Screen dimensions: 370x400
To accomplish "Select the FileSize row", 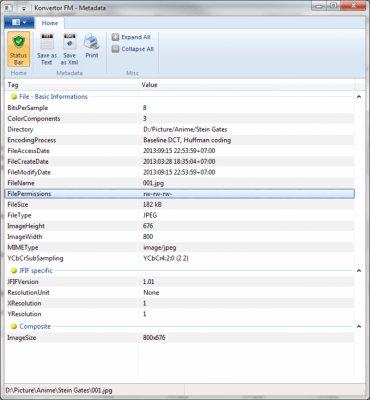I will tap(179, 204).
